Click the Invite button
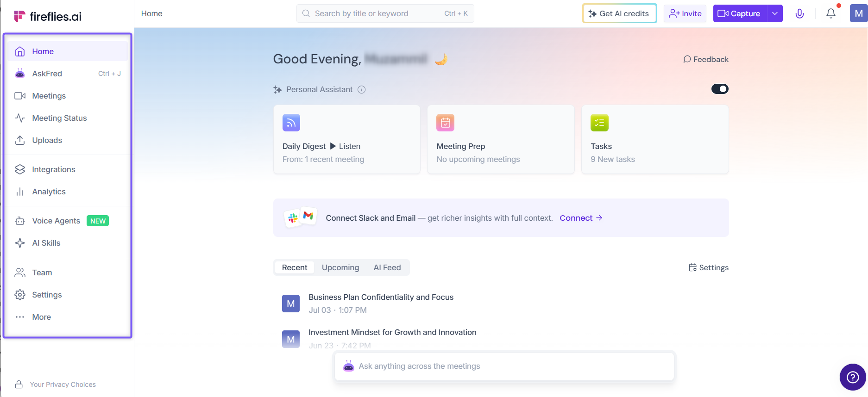The height and width of the screenshot is (397, 868). [x=685, y=13]
